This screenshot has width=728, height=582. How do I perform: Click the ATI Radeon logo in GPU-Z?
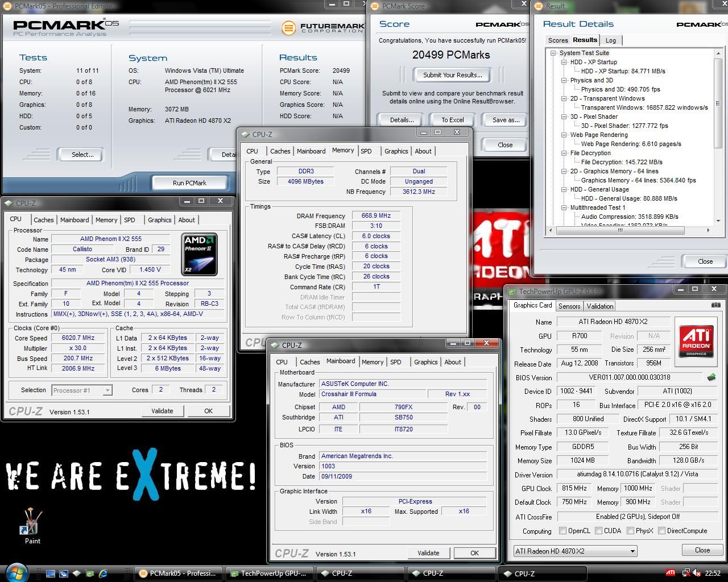696,342
